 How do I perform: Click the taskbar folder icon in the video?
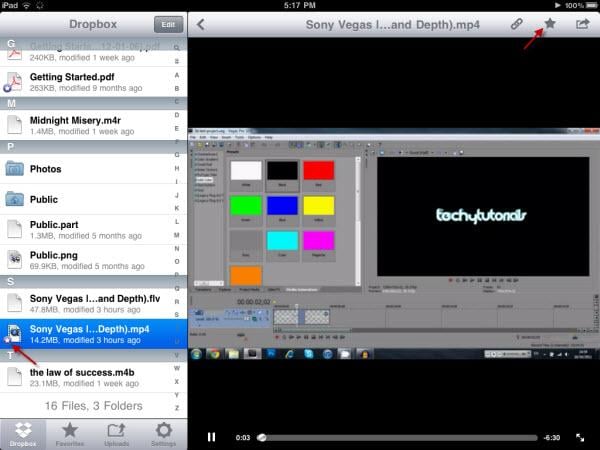pos(233,354)
